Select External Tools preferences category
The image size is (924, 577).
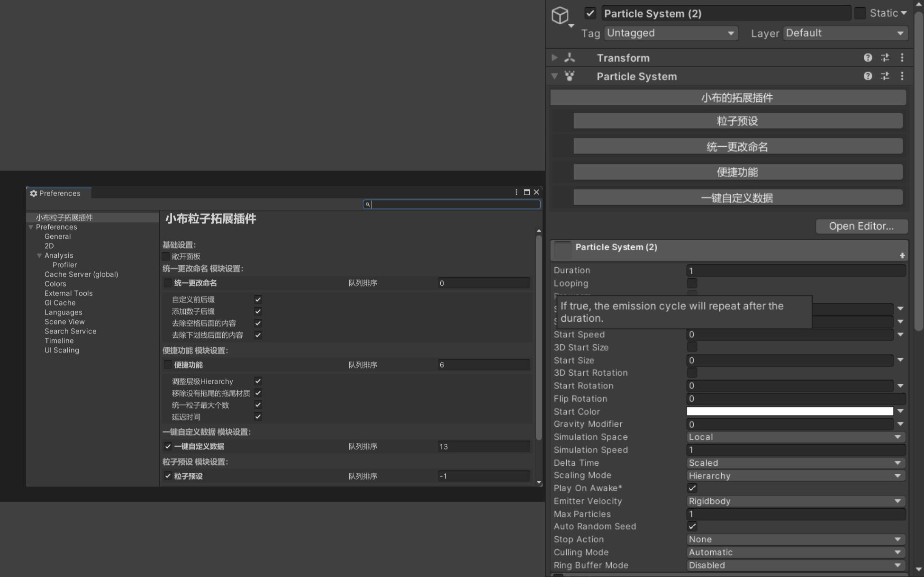coord(68,293)
